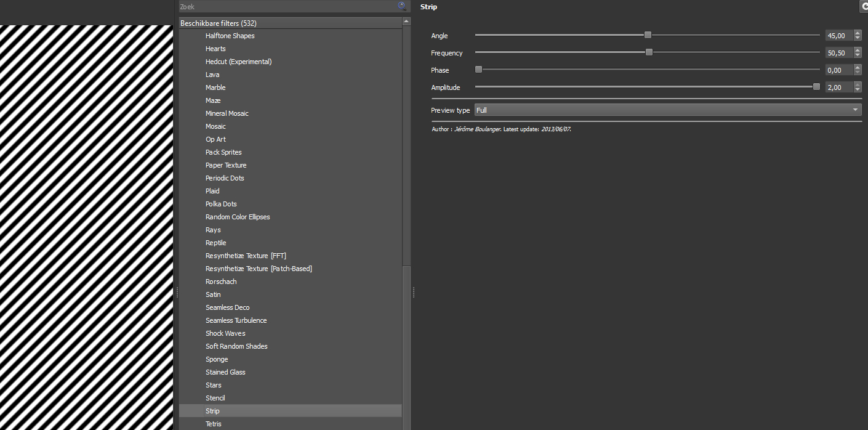Select the Hearts filter
The width and height of the screenshot is (868, 430).
215,49
